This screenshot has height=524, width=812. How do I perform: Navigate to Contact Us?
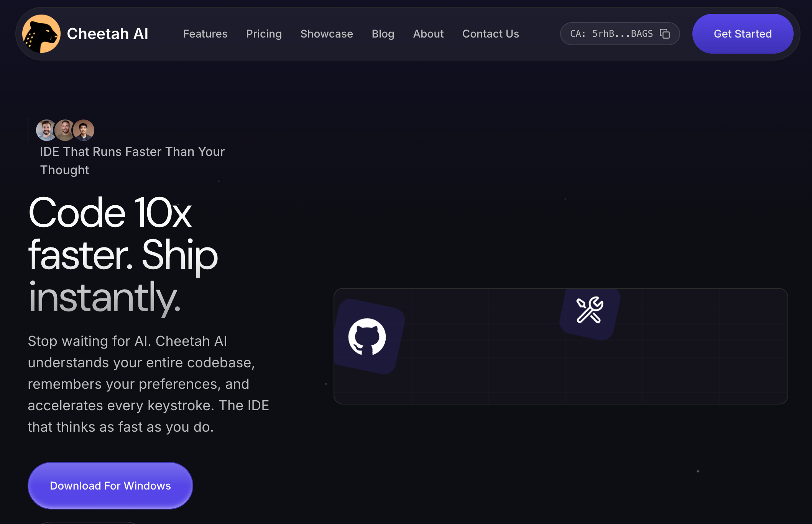(491, 34)
